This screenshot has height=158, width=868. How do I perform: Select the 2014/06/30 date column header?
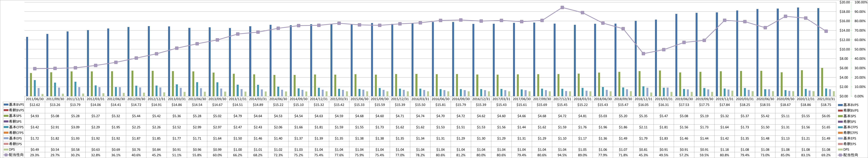pyautogui.click(x=278, y=99)
